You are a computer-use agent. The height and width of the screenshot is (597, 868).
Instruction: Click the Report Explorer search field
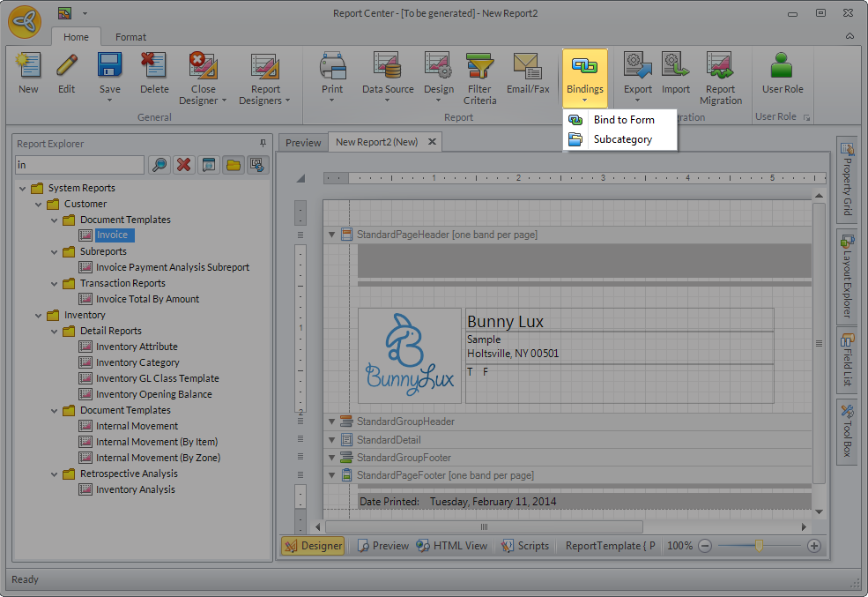click(x=79, y=165)
